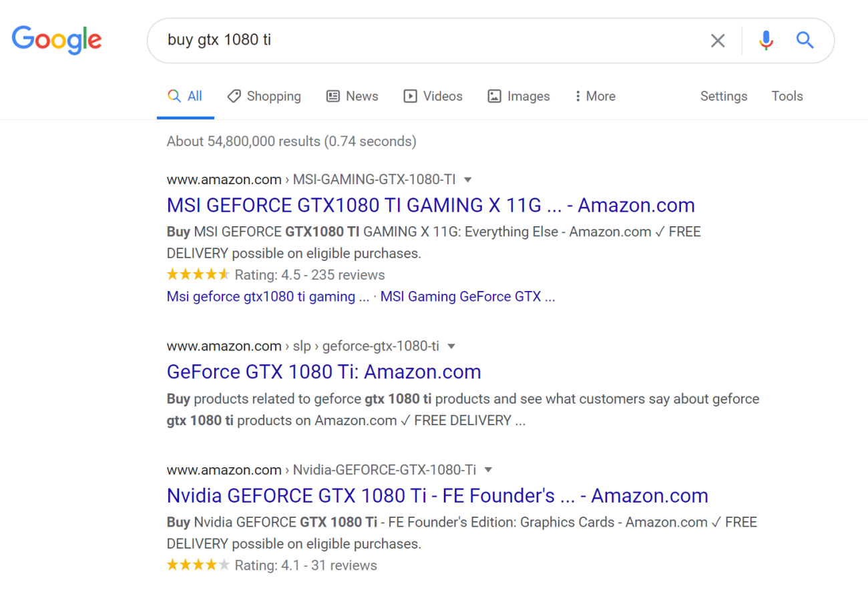Expand the More menu
The width and height of the screenshot is (868, 594).
click(x=595, y=96)
